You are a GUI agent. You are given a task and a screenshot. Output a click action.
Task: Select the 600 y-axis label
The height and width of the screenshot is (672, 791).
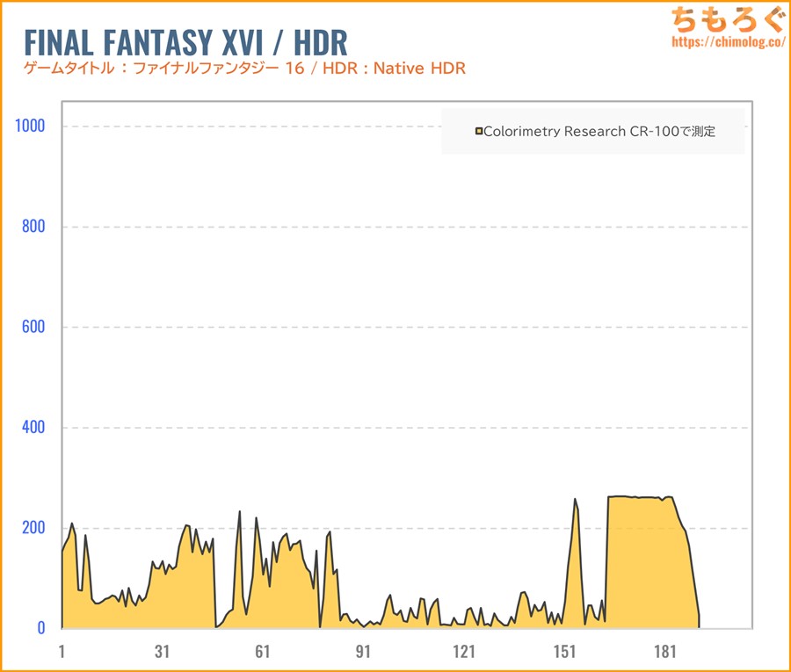[x=33, y=327]
